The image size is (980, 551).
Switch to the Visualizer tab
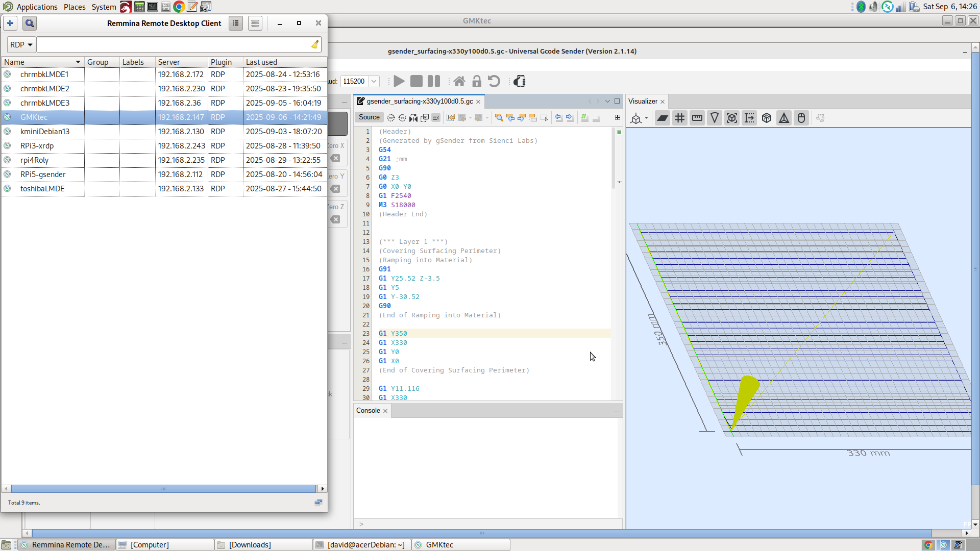[x=643, y=102]
